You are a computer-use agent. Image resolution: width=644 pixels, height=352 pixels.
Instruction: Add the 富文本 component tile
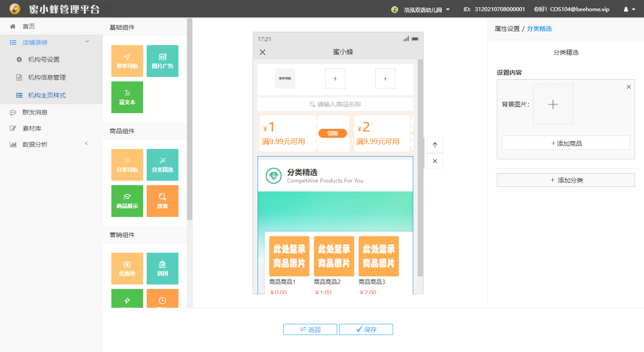(127, 97)
